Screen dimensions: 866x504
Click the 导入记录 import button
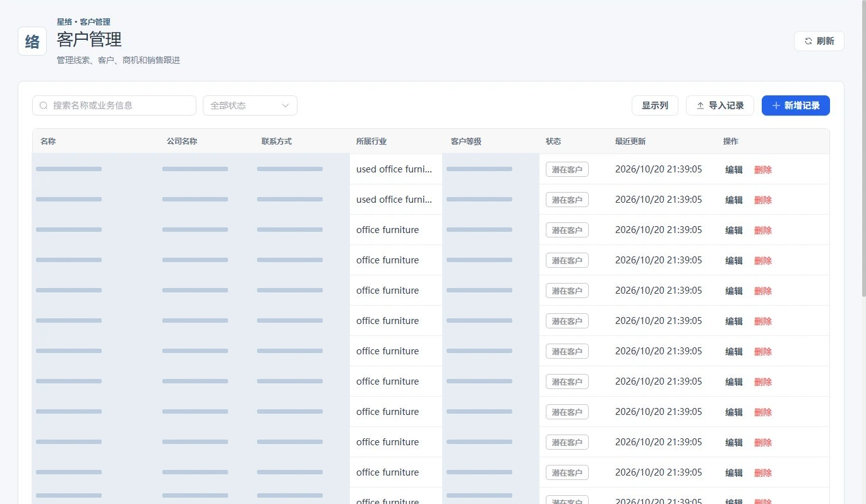click(x=720, y=105)
